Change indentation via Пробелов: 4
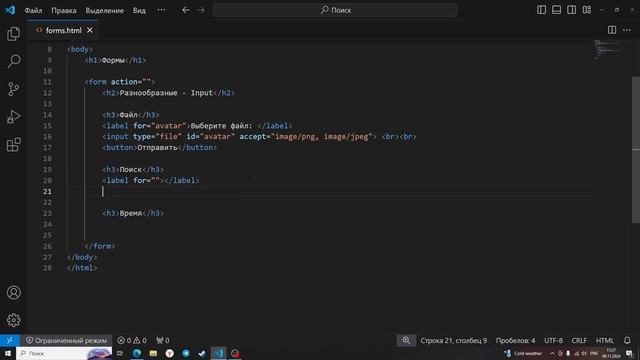Image resolution: width=640 pixels, height=360 pixels. pos(515,340)
